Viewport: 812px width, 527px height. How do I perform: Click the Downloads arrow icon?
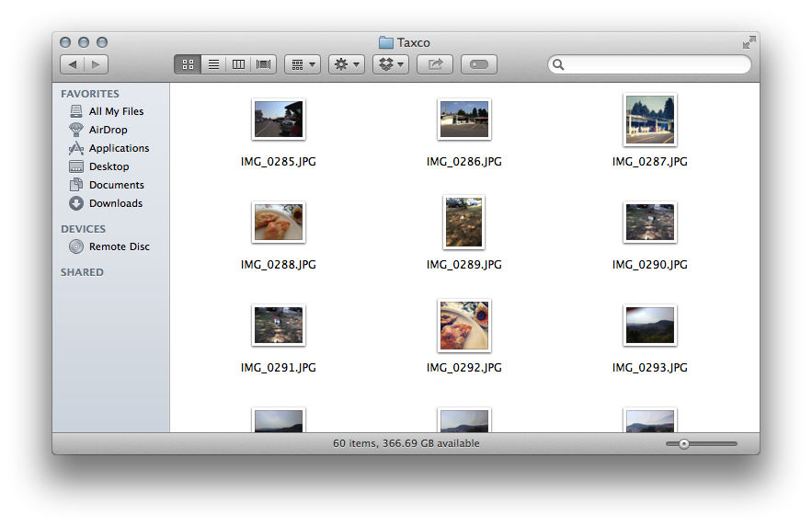click(76, 203)
